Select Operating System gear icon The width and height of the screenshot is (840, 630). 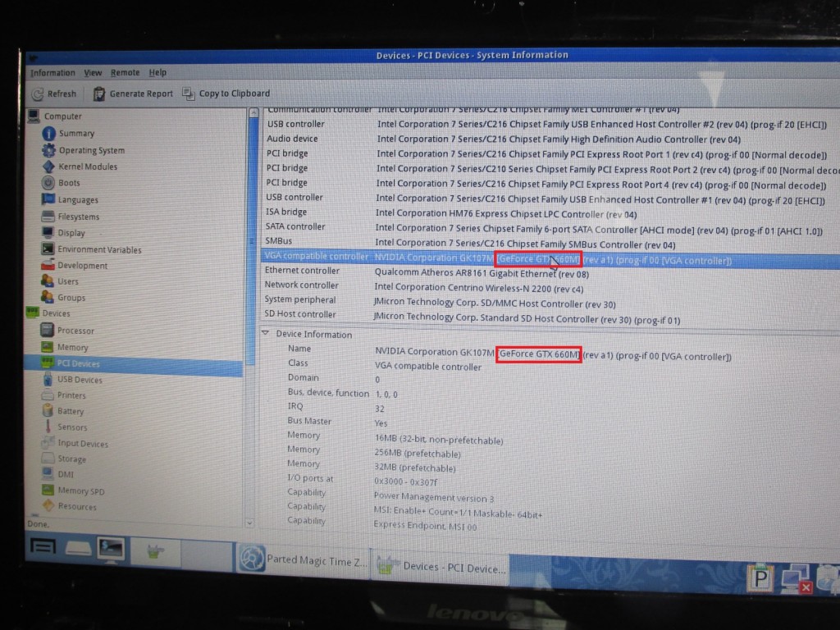[x=48, y=150]
